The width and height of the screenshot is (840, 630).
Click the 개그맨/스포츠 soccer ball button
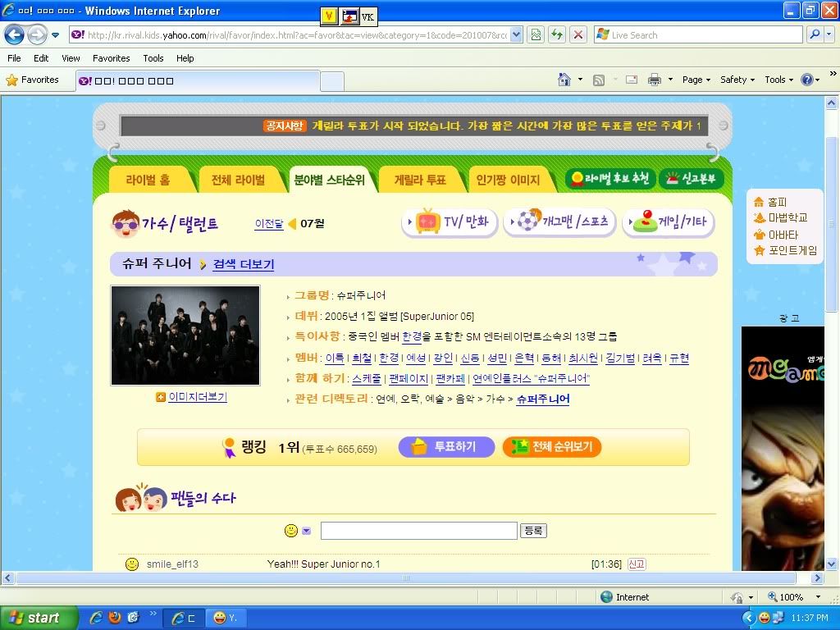559,221
